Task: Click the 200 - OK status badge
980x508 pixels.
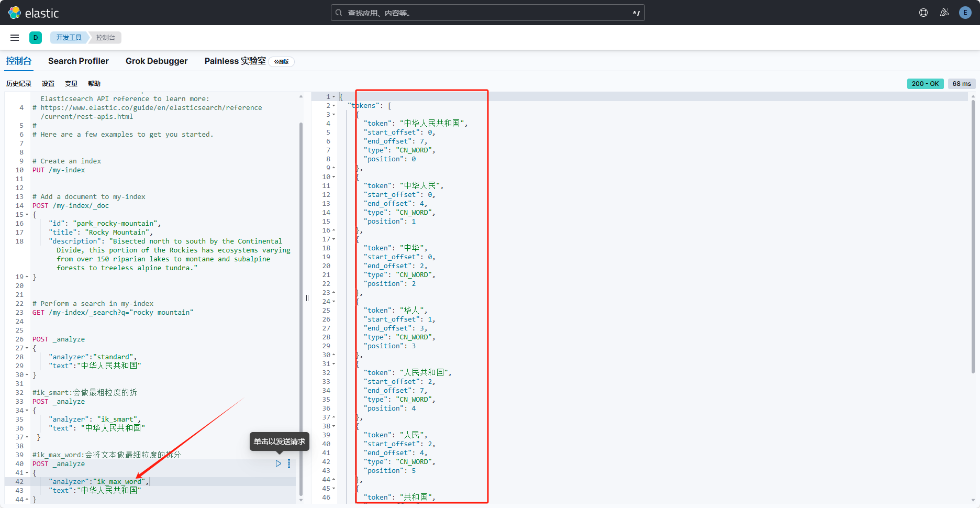Action: tap(925, 84)
